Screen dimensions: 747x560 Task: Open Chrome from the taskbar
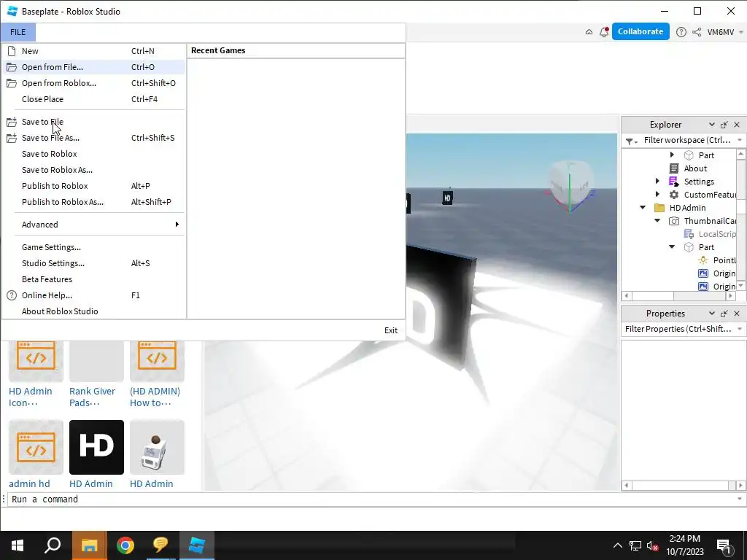125,545
